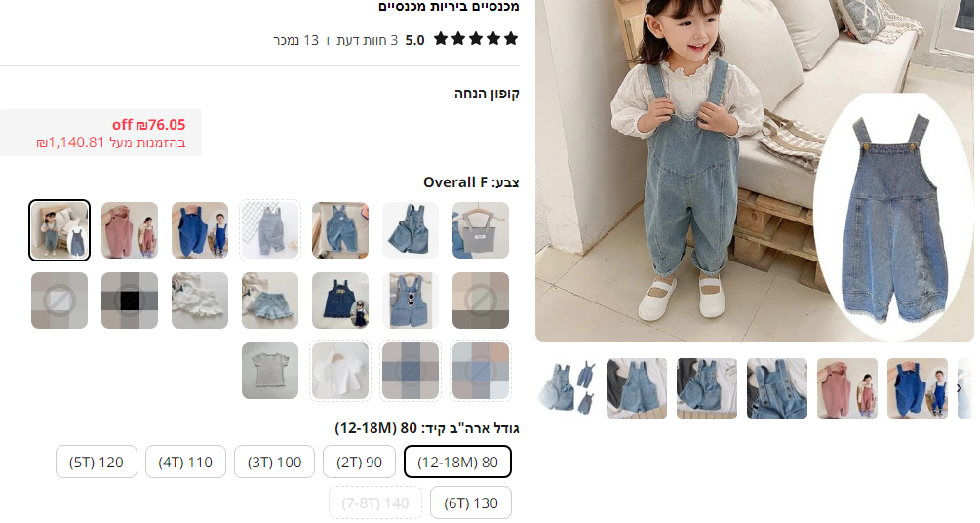View the first gallery thumbnail of denim overalls
The width and height of the screenshot is (980, 523).
tap(567, 388)
